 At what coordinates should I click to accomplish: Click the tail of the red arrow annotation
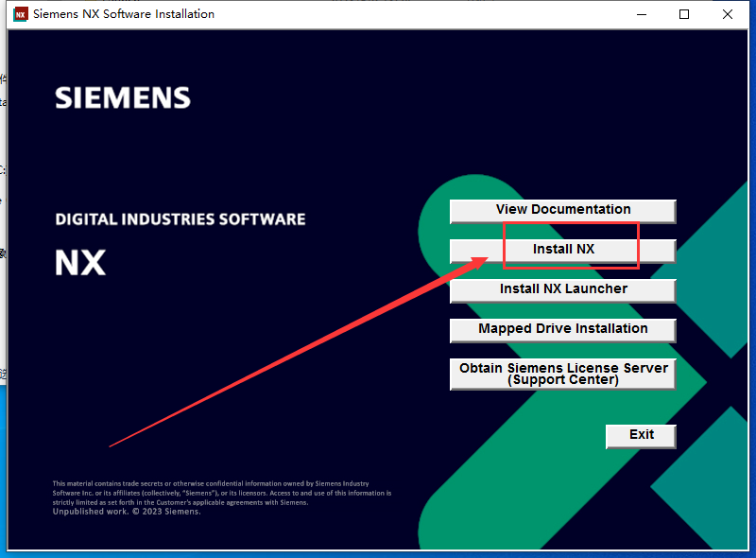pos(113,445)
